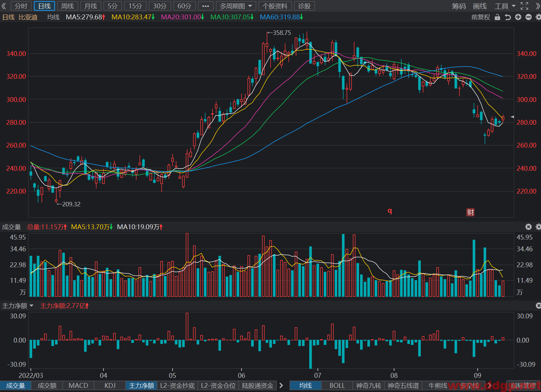This screenshot has height=392, width=541.
Task: Click the 均线 label in header
Action: coord(53,17)
